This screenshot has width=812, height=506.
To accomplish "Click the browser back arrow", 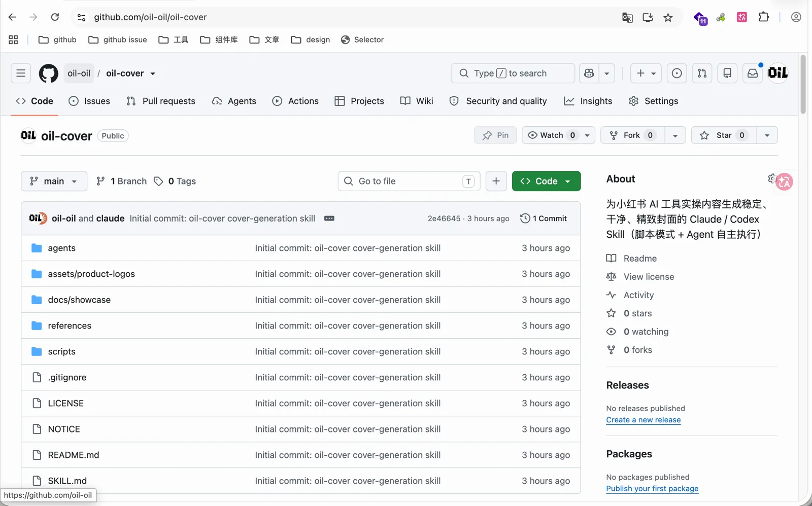I will 12,17.
